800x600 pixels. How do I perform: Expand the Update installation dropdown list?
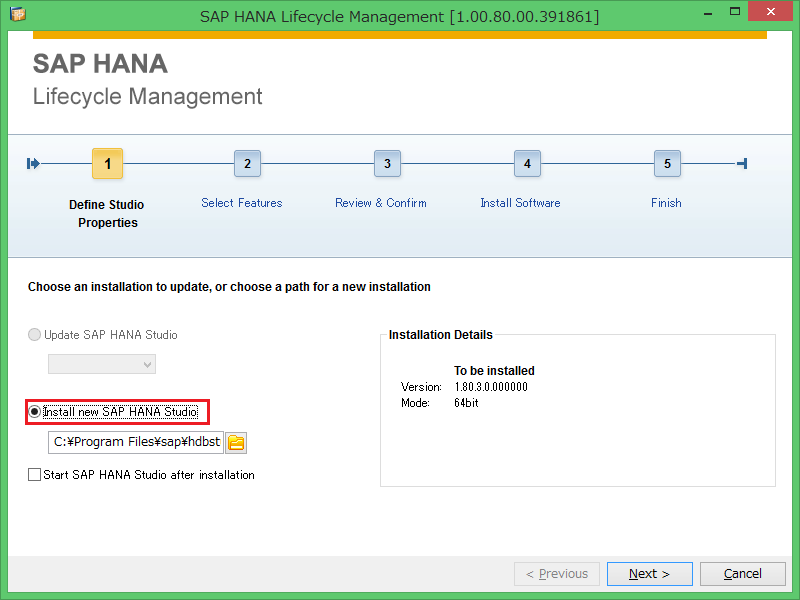(102, 364)
